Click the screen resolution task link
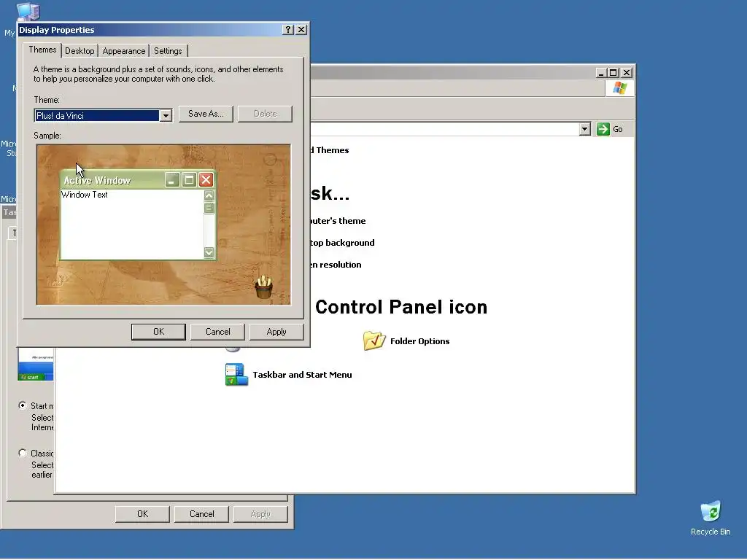The height and width of the screenshot is (560, 747). click(336, 265)
